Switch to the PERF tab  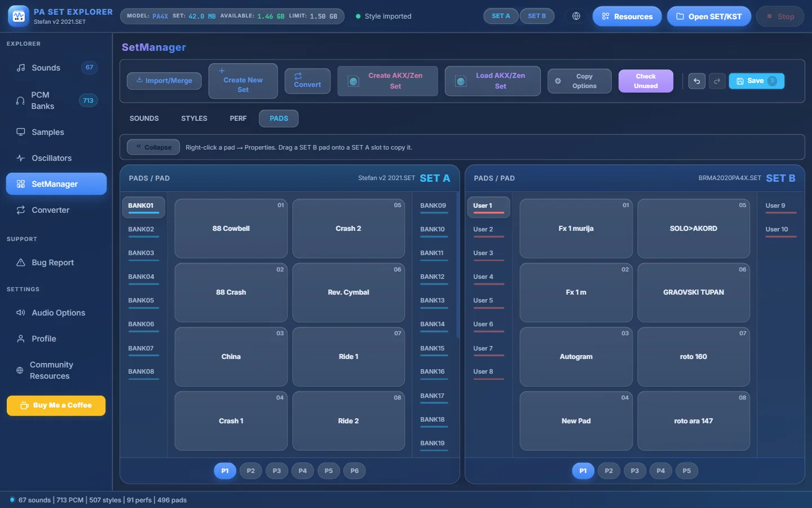238,119
